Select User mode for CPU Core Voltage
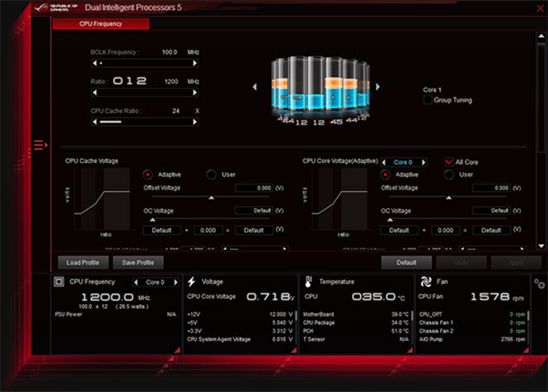This screenshot has height=392, width=548. (x=448, y=174)
